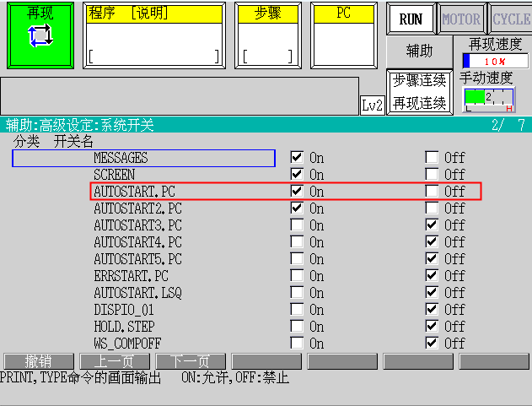Toggle the RUN button

411,19
